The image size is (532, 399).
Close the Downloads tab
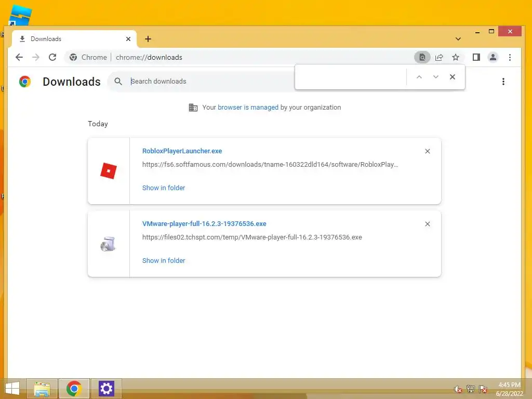[x=128, y=39]
